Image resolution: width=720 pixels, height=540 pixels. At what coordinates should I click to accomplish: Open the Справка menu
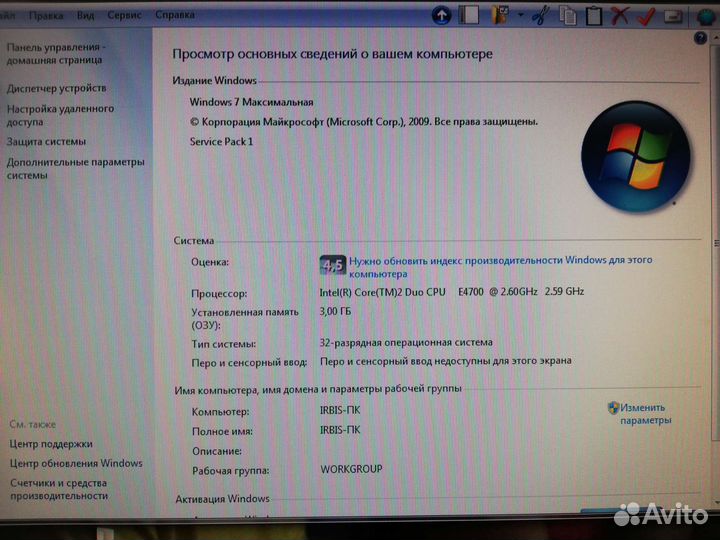pos(174,15)
